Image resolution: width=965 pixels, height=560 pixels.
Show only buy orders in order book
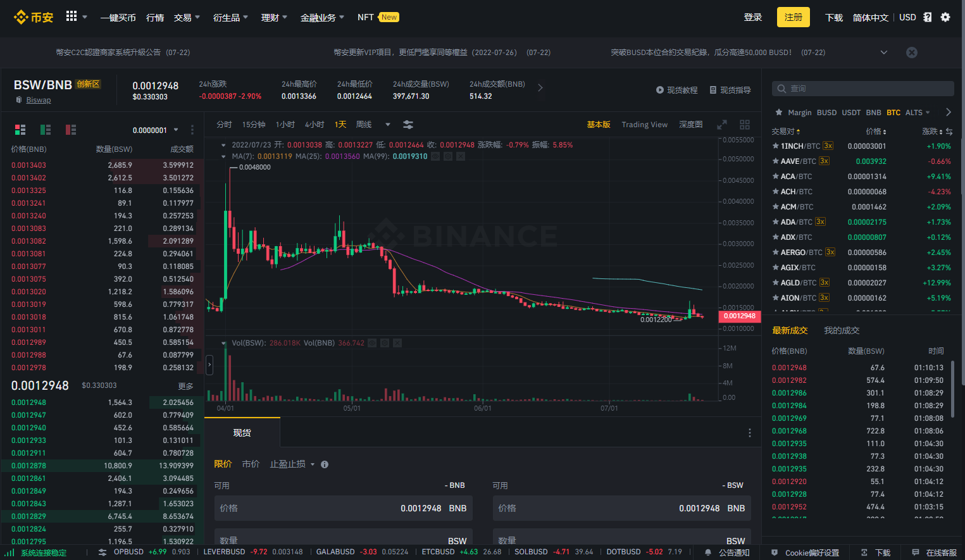[x=46, y=130]
